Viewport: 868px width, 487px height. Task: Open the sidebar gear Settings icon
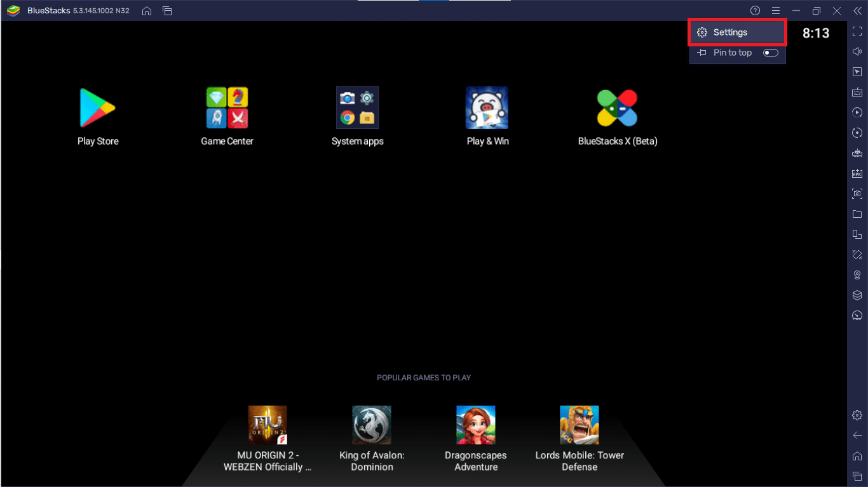(857, 415)
